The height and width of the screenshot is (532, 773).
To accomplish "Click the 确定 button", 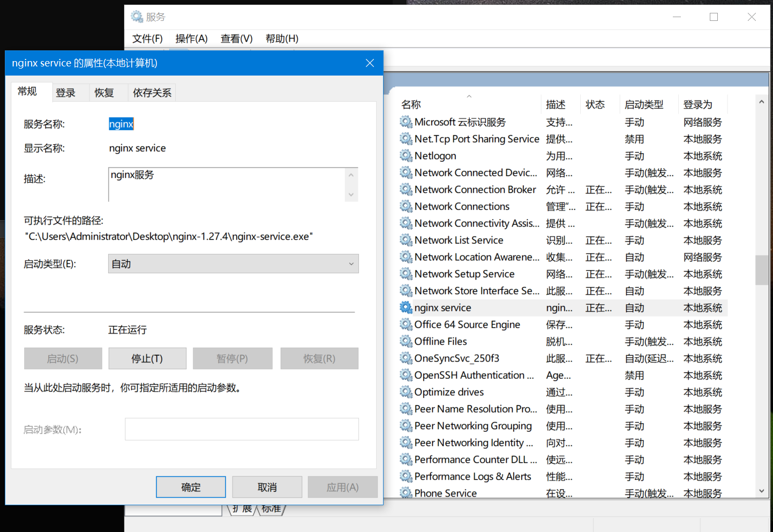I will click(x=191, y=487).
